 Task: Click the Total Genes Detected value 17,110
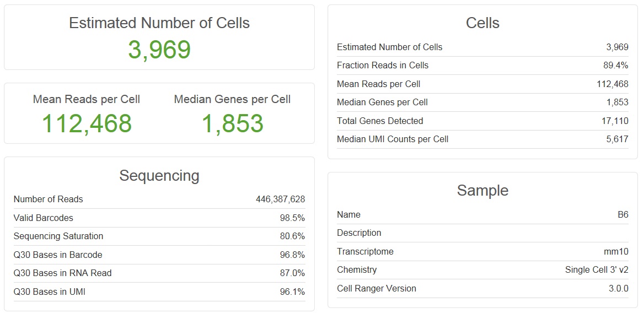tap(615, 121)
